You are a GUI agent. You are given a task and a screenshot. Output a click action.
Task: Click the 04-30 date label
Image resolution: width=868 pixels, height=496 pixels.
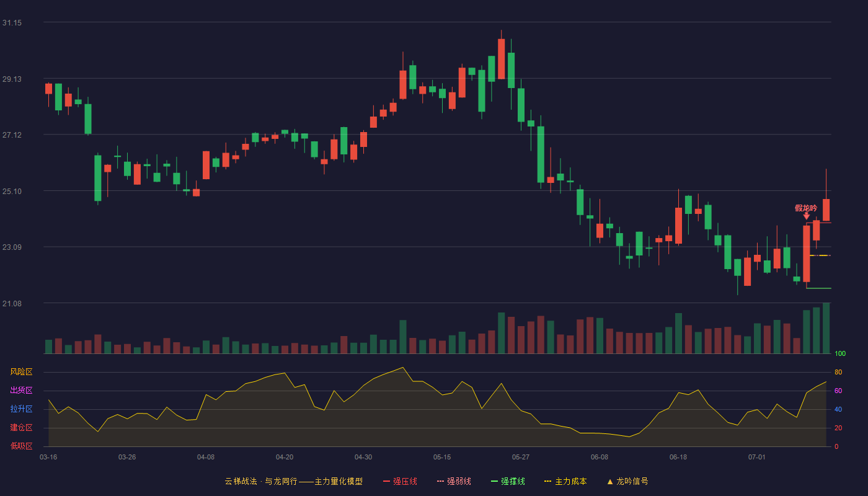click(363, 457)
